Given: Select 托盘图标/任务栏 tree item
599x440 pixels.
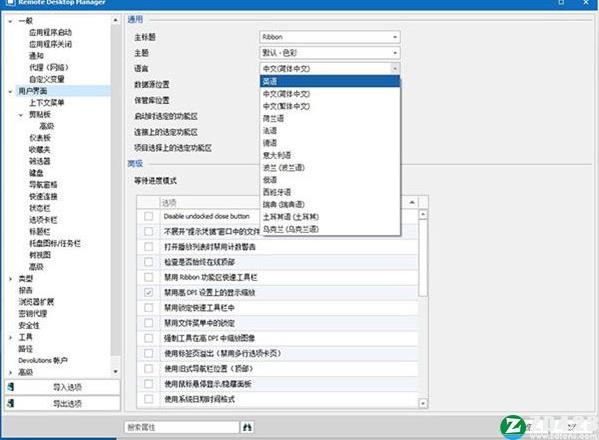Looking at the screenshot, I should [x=55, y=243].
